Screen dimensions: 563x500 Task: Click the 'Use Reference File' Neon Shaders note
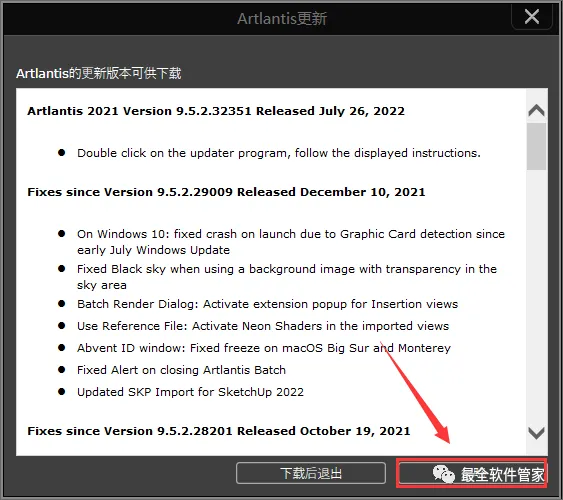coord(263,326)
